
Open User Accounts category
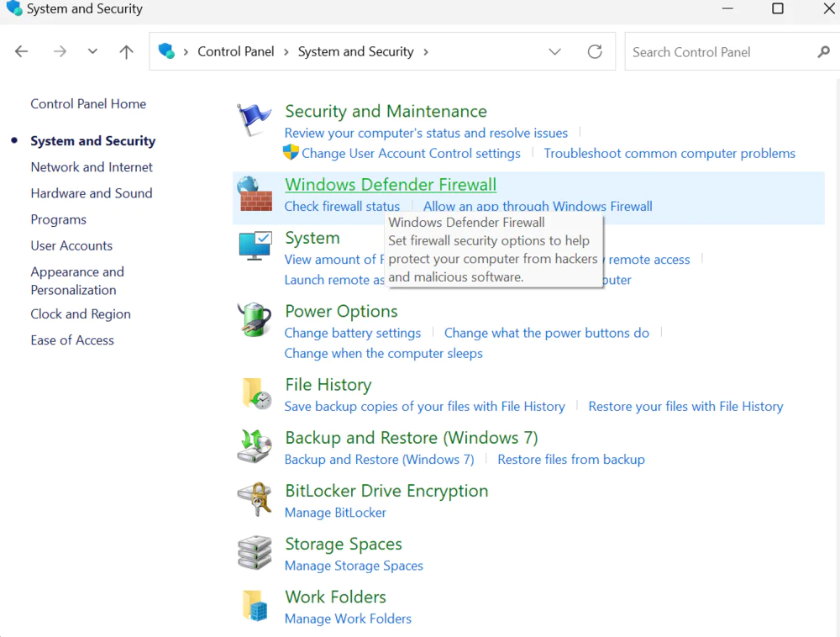point(71,246)
